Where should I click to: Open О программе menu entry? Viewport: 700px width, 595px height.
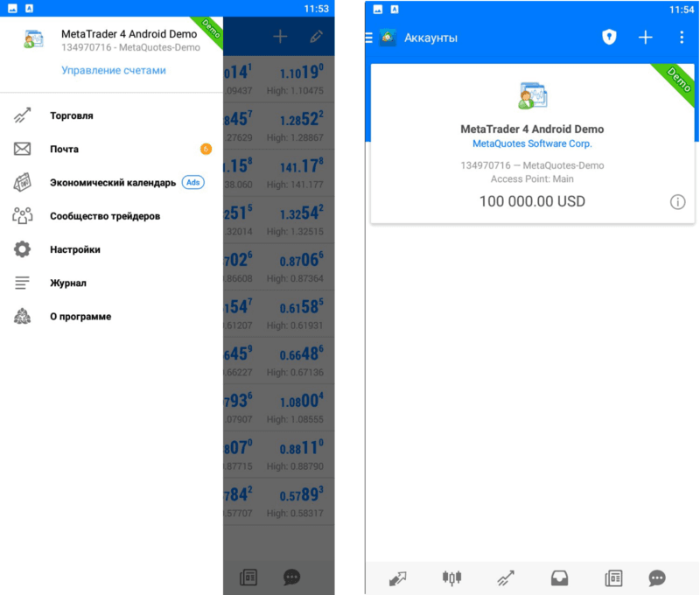click(x=112, y=317)
